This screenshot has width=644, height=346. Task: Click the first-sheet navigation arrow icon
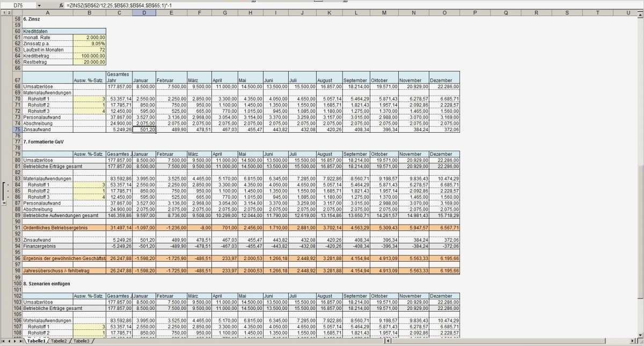pyautogui.click(x=3, y=341)
